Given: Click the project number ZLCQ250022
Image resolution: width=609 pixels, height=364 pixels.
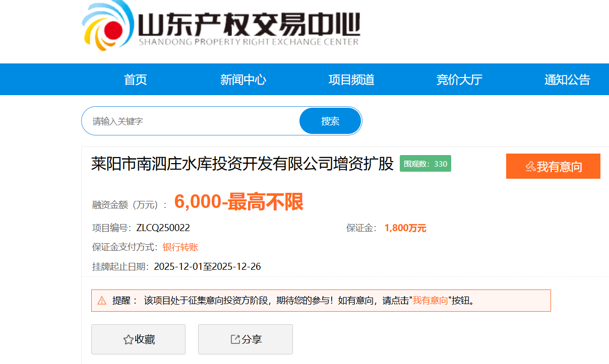Looking at the screenshot, I should [x=163, y=228].
